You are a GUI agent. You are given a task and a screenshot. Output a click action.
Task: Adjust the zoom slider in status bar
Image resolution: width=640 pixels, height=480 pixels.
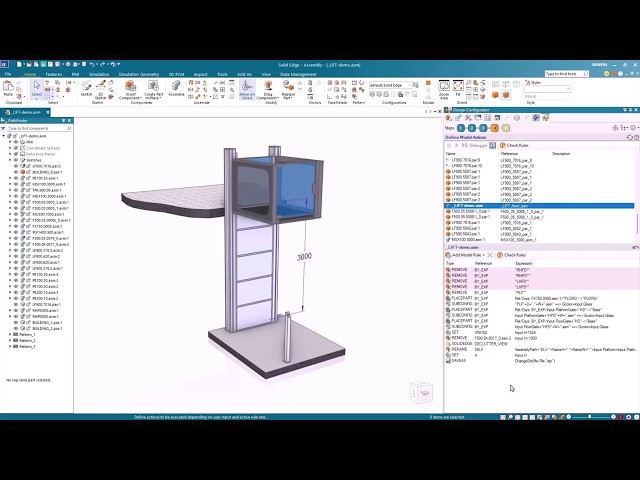point(591,417)
